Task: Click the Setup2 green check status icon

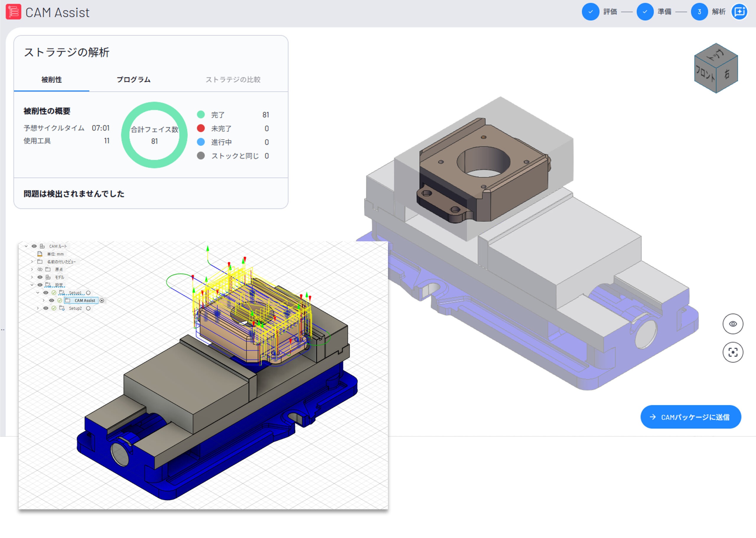Action: (x=54, y=308)
